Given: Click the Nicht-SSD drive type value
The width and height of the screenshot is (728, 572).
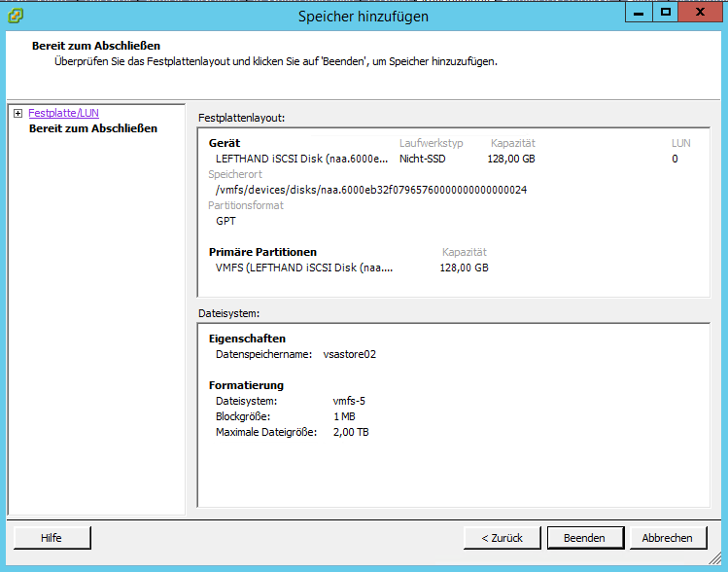Looking at the screenshot, I should coord(422,159).
